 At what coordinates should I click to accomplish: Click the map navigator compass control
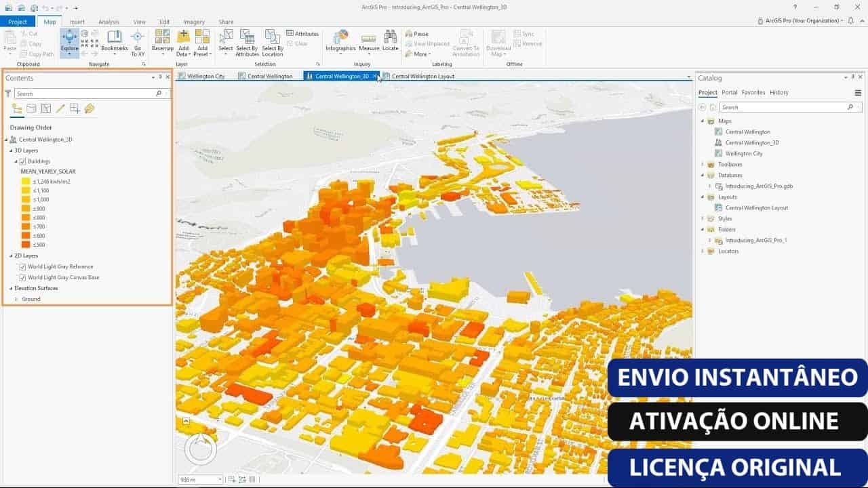201,449
